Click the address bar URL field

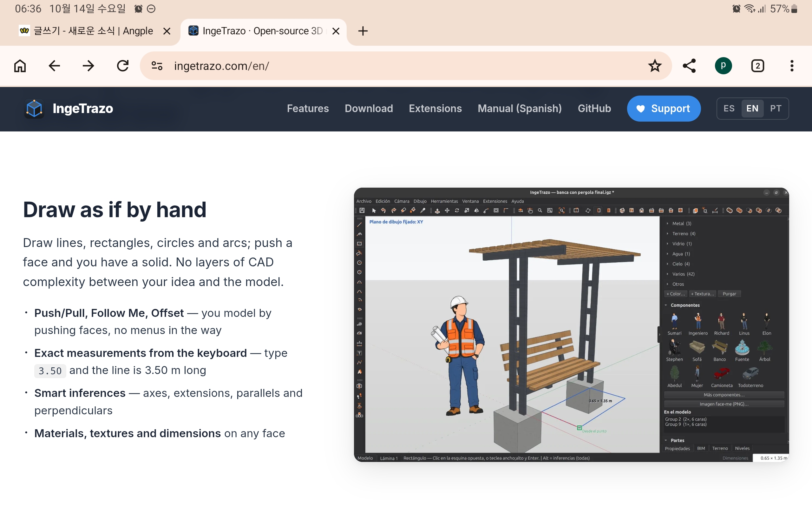(x=406, y=66)
